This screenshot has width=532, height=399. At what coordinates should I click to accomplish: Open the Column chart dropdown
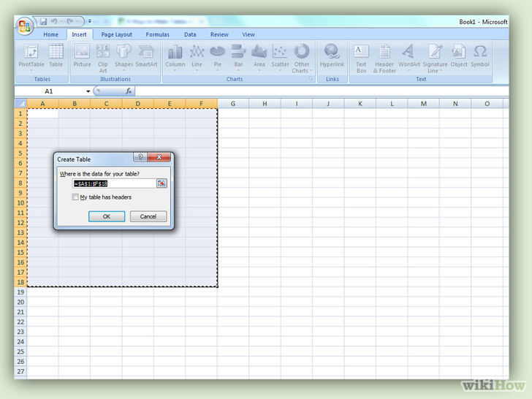click(175, 57)
